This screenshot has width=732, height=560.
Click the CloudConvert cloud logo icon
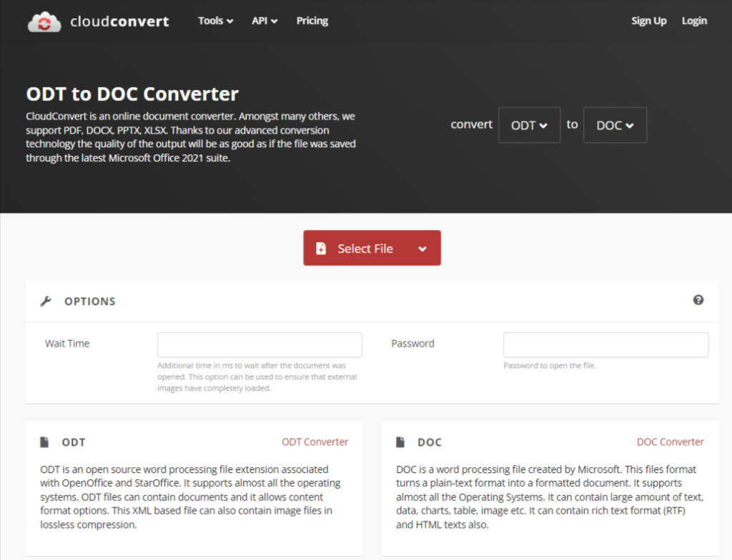tap(44, 21)
